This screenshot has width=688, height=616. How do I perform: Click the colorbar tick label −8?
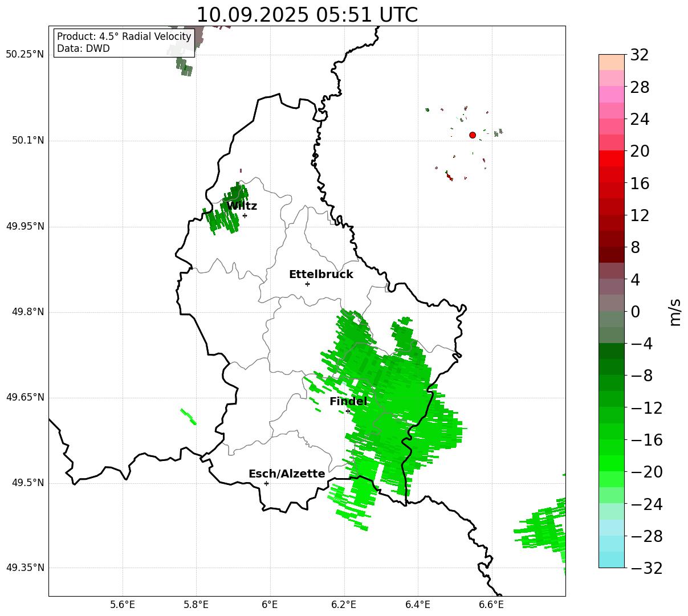[641, 376]
